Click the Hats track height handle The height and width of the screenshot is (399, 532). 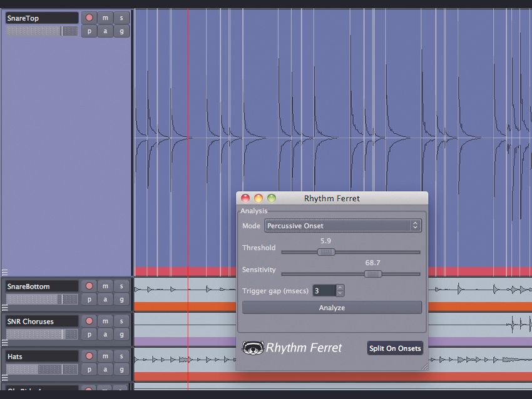click(x=5, y=377)
